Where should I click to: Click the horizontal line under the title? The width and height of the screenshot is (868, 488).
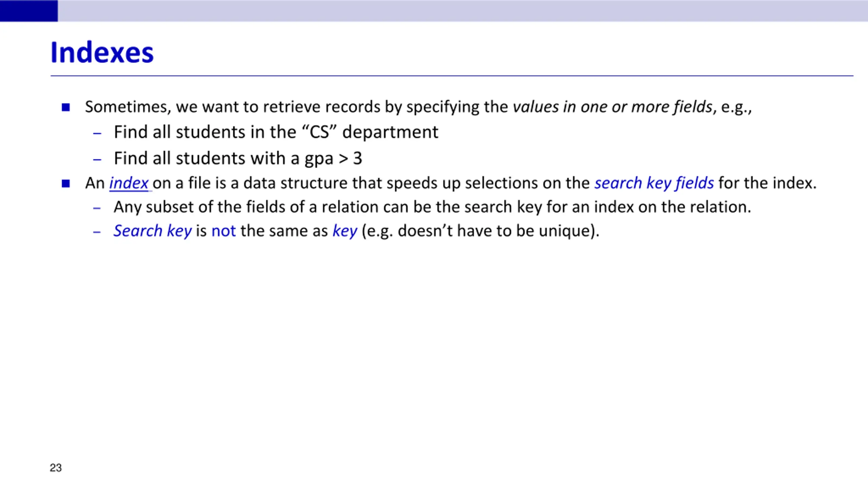tap(452, 76)
